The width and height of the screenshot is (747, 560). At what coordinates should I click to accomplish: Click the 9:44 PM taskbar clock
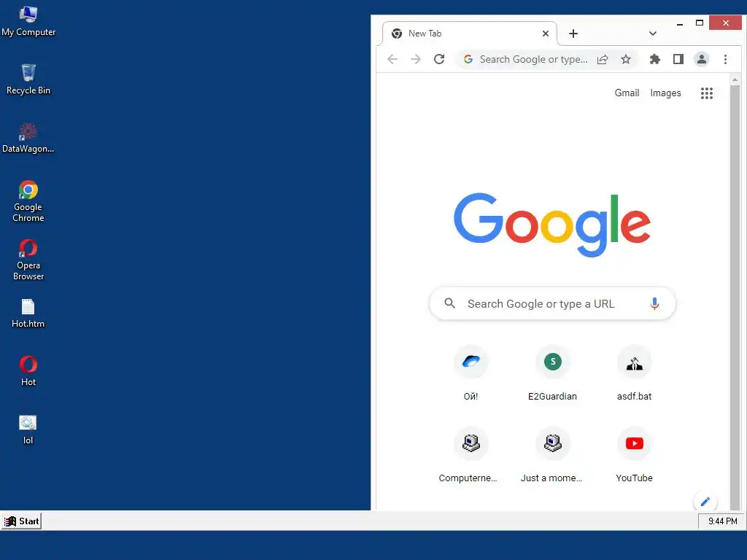click(x=722, y=521)
